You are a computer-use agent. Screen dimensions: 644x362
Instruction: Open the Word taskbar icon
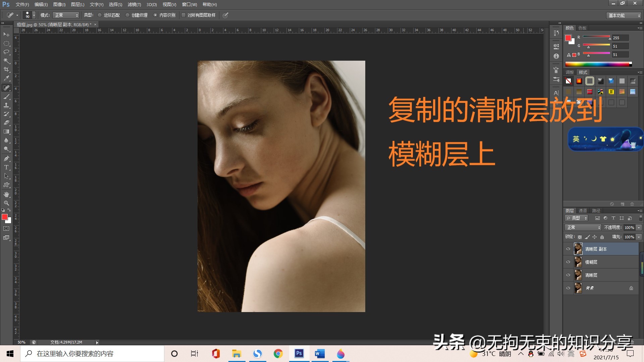pos(319,354)
